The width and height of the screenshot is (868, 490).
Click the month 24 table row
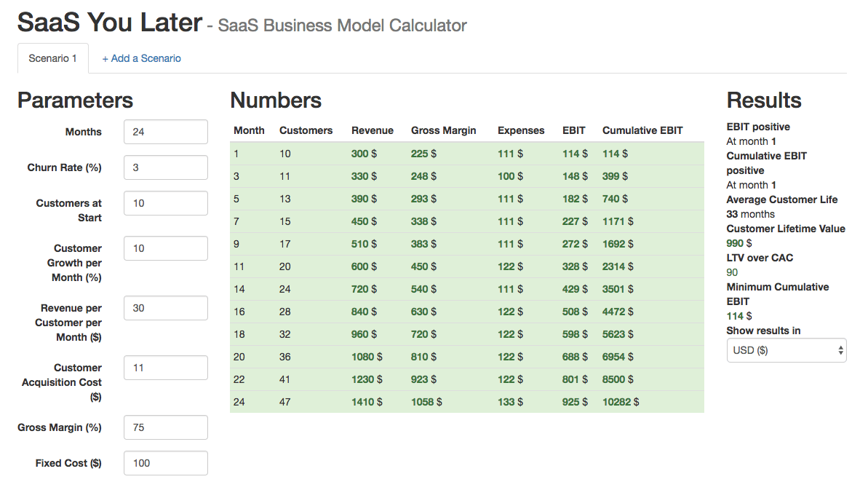[466, 402]
